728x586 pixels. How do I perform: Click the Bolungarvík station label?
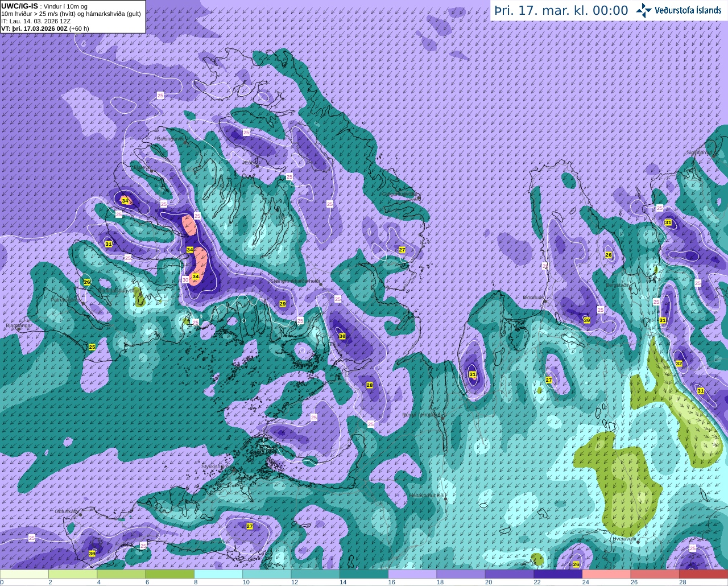(x=169, y=138)
